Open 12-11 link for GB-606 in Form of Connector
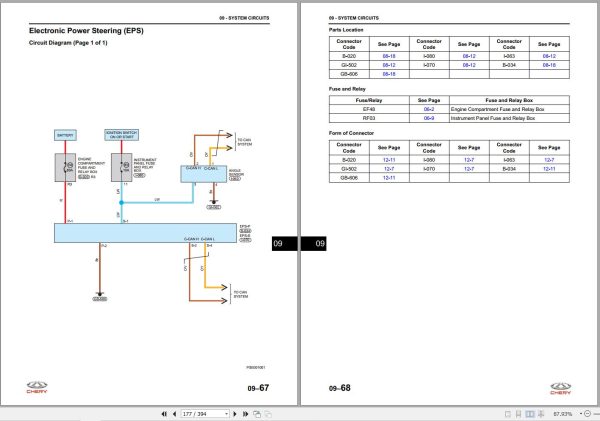The image size is (600, 421). (x=389, y=178)
